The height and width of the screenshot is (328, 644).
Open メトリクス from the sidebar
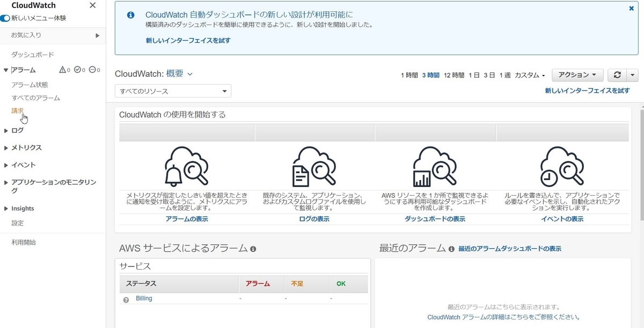click(25, 147)
